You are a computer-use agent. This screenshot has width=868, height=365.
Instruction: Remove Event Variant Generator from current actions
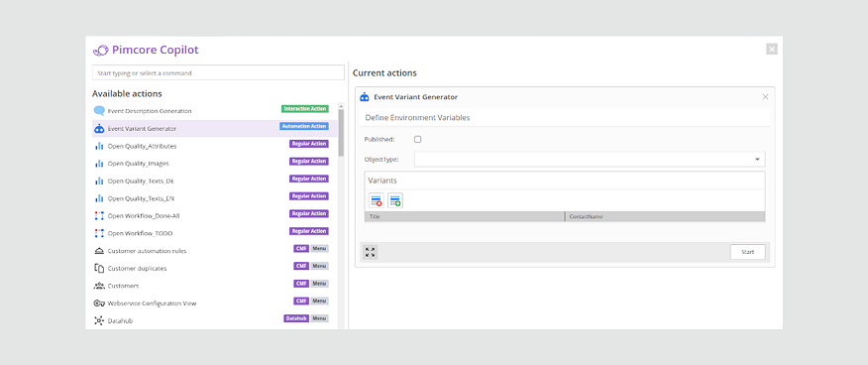coord(766,97)
